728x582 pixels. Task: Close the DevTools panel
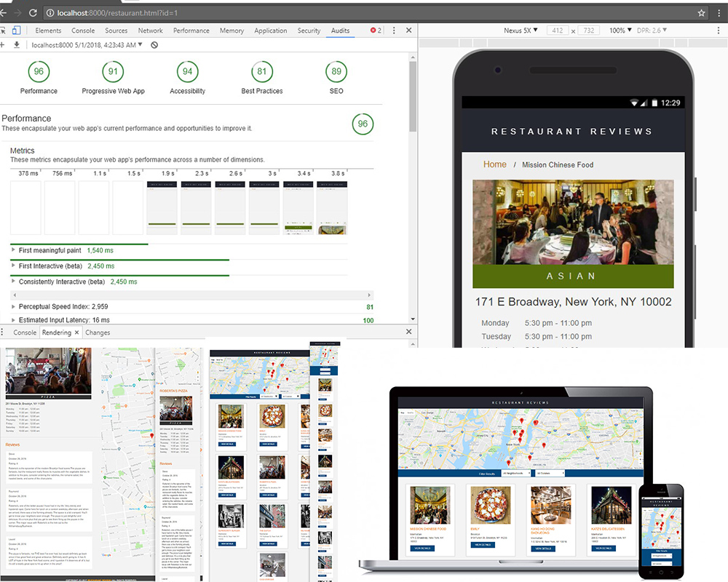[x=408, y=31]
